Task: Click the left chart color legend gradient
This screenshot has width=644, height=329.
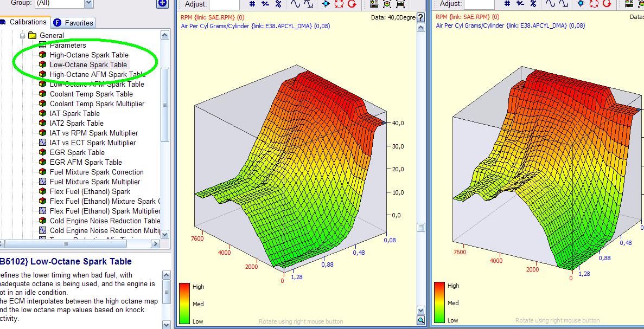Action: [184, 303]
